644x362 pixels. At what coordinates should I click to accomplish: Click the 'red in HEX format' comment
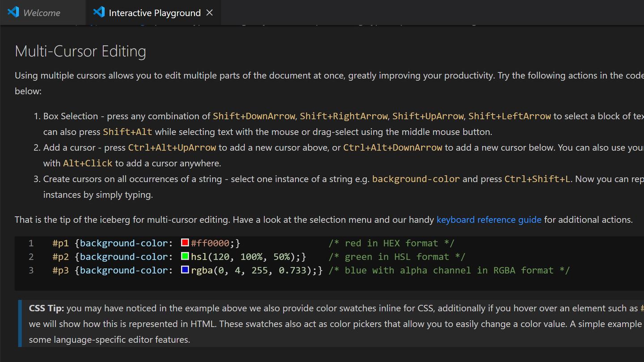[x=391, y=243]
